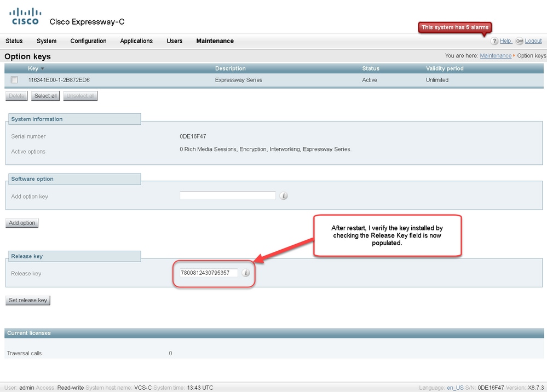Image resolution: width=547 pixels, height=392 pixels.
Task: Click the Unselect all button
Action: 80,96
